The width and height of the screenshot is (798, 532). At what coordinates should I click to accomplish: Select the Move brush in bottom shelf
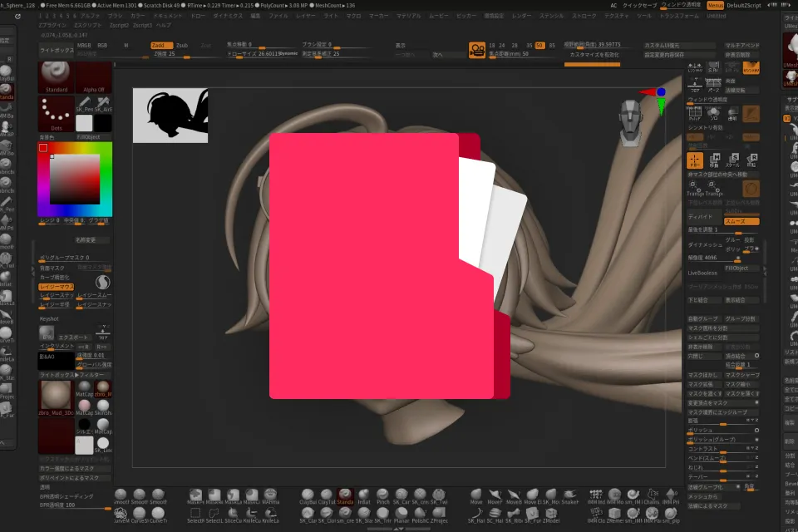coord(476,496)
